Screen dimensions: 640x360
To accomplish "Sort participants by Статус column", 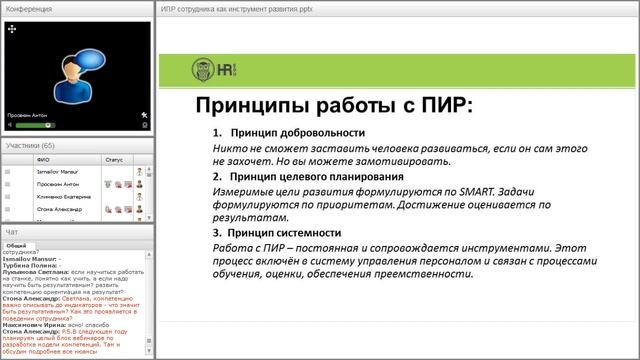I will coord(117,160).
